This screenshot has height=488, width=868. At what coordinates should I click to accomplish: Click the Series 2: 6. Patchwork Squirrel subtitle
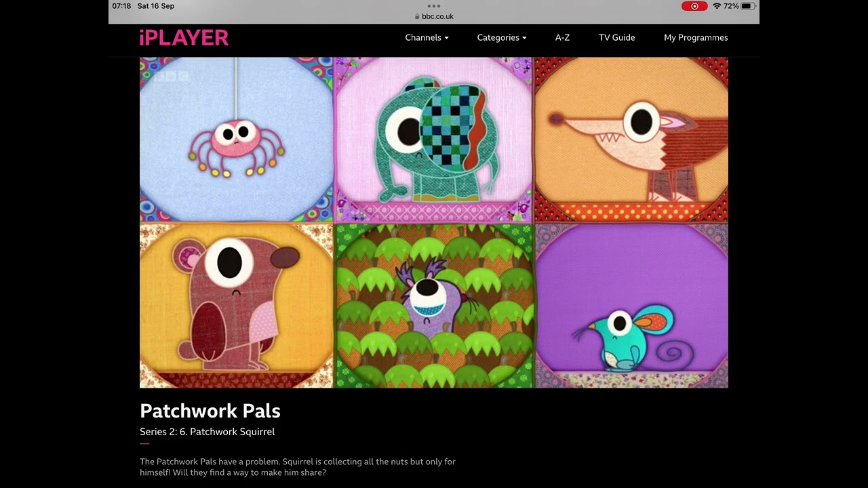coord(207,432)
